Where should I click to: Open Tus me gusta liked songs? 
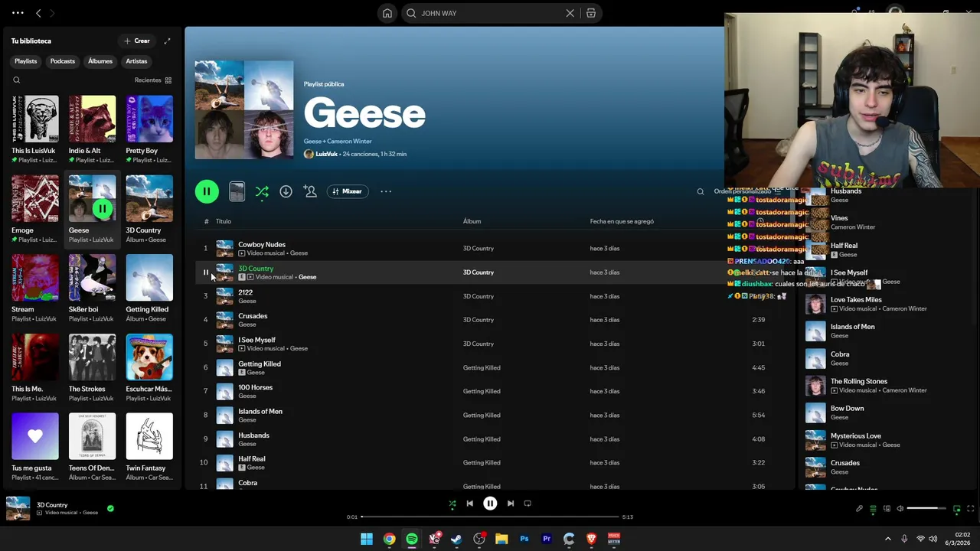[x=34, y=447]
